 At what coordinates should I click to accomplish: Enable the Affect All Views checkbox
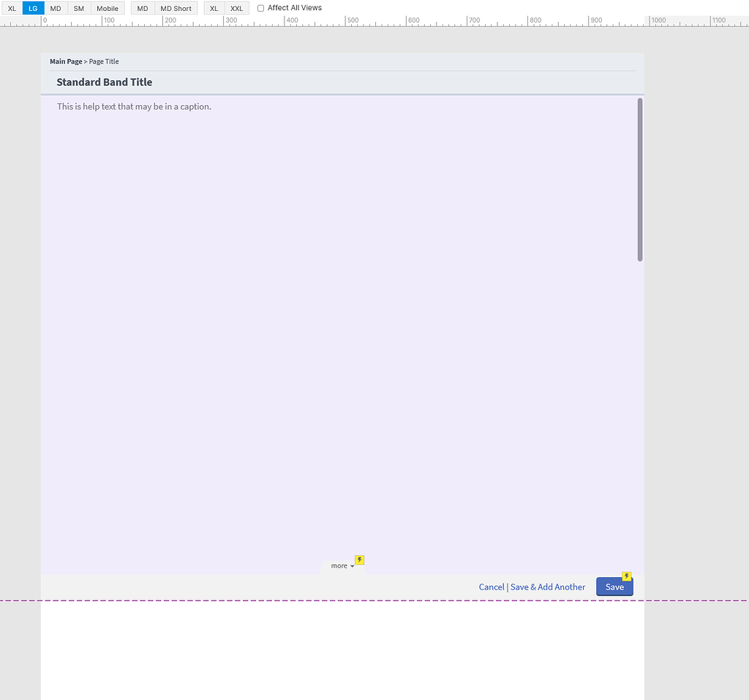pos(261,7)
